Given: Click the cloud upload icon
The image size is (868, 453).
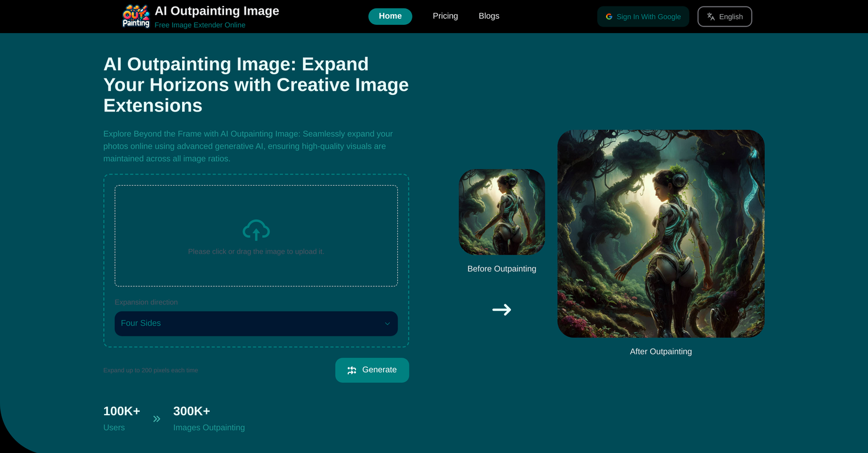Looking at the screenshot, I should 256,230.
